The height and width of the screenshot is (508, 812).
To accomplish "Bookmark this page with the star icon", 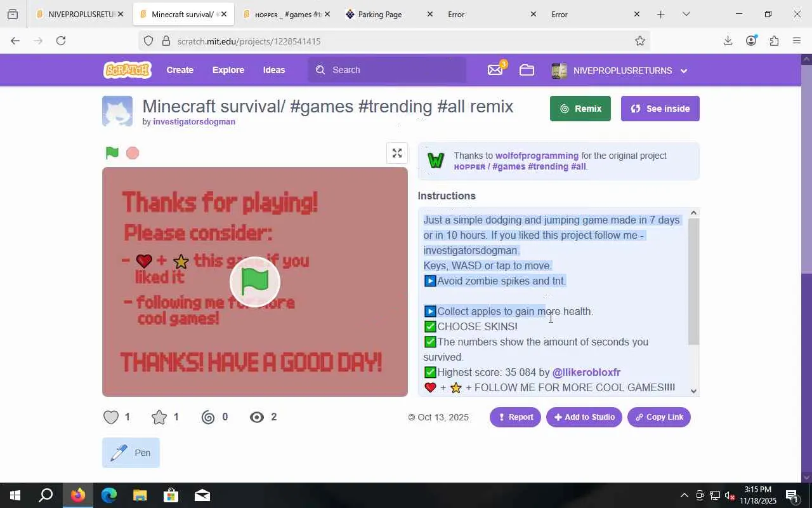I will coord(640,41).
